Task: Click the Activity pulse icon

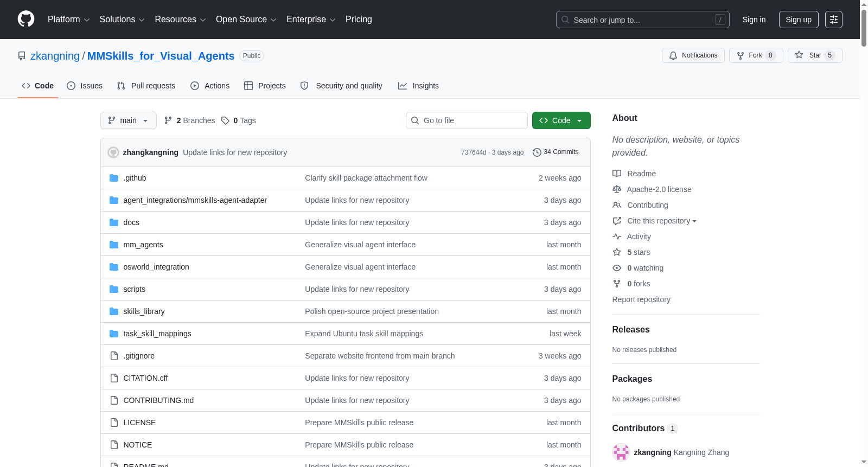Action: (617, 236)
